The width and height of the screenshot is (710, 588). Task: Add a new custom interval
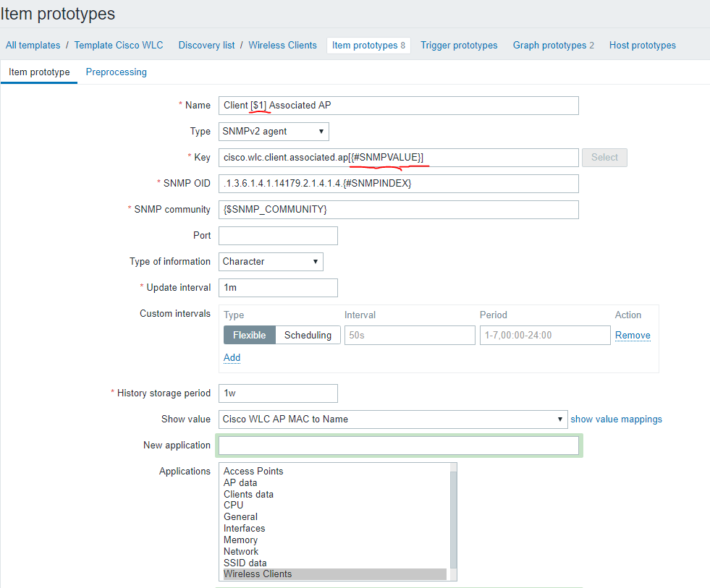click(x=232, y=357)
